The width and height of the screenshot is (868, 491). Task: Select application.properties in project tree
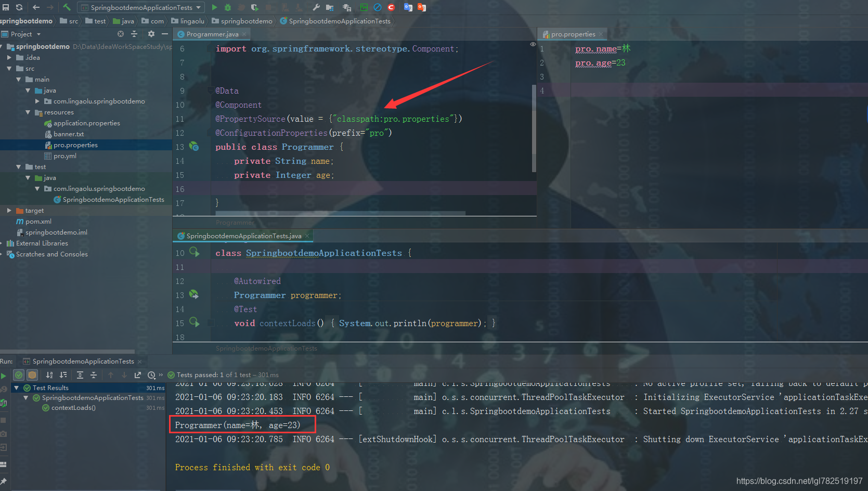(86, 123)
